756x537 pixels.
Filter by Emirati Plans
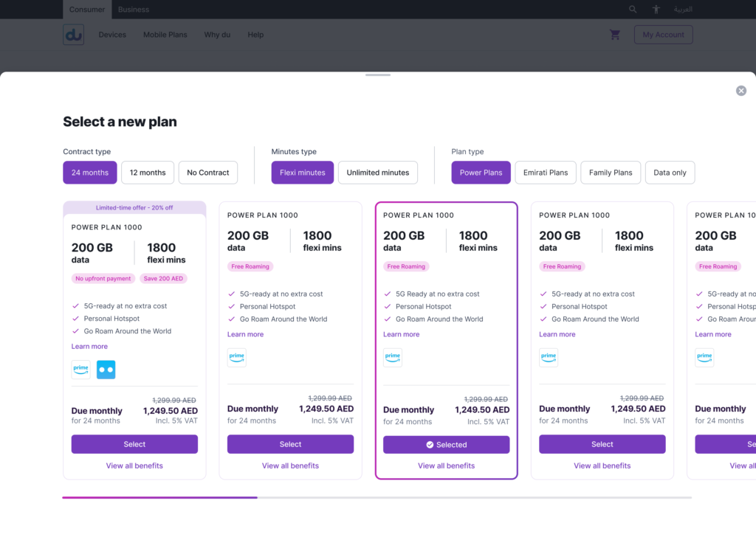tap(546, 173)
